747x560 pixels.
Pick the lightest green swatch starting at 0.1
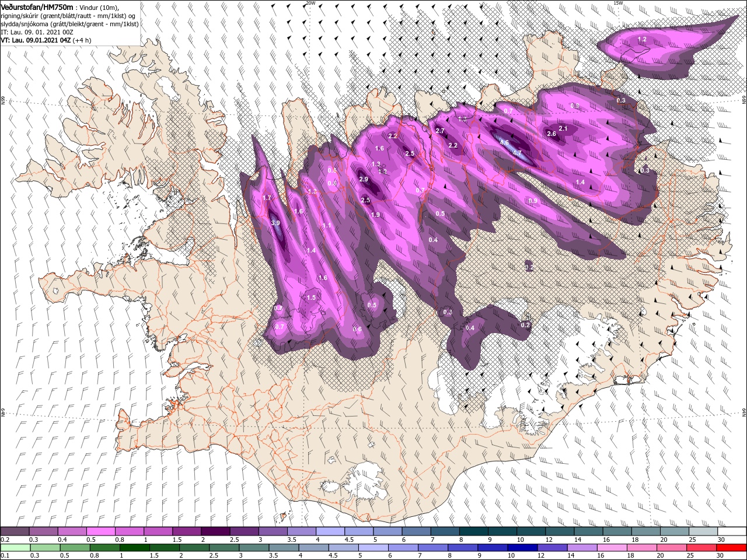pos(15,547)
